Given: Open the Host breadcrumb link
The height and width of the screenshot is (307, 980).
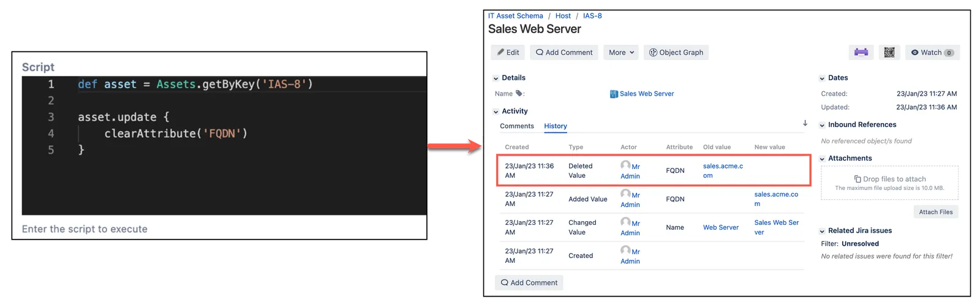Looking at the screenshot, I should [563, 16].
